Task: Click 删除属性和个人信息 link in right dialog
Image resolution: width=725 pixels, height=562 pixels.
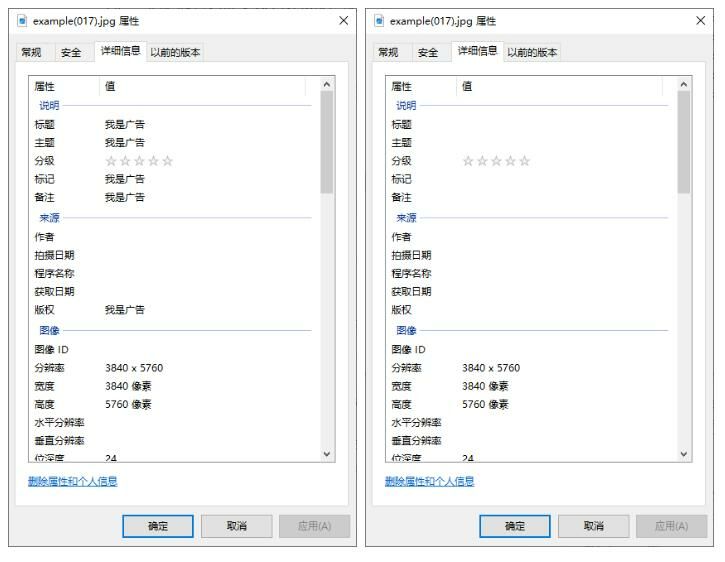Action: (430, 482)
